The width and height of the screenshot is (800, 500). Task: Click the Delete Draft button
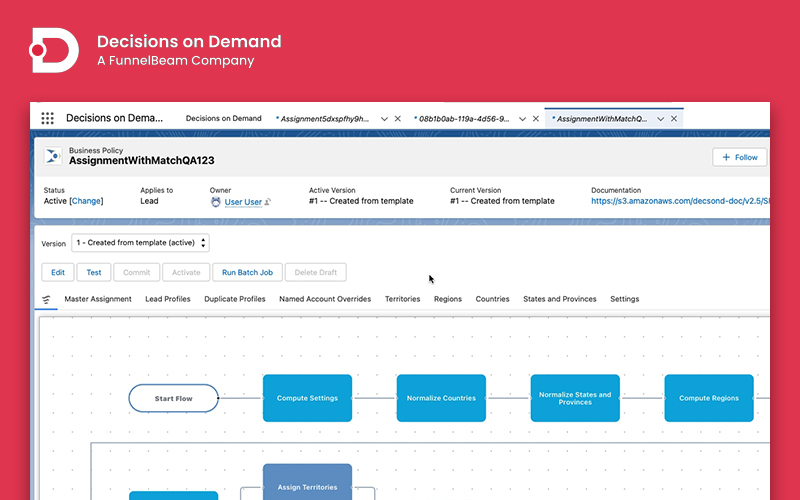coord(316,272)
